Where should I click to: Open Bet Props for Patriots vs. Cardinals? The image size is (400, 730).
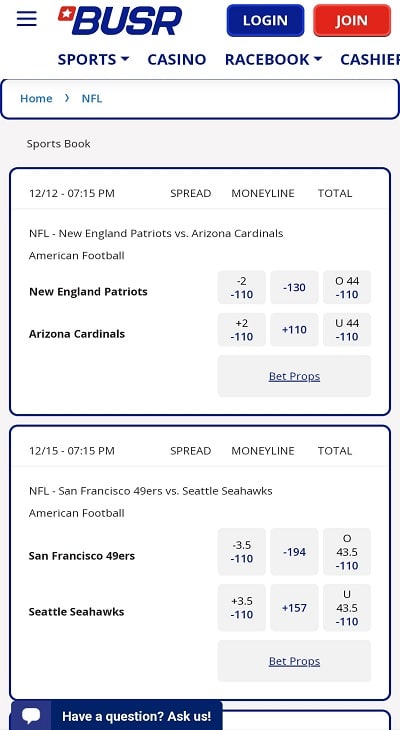294,376
